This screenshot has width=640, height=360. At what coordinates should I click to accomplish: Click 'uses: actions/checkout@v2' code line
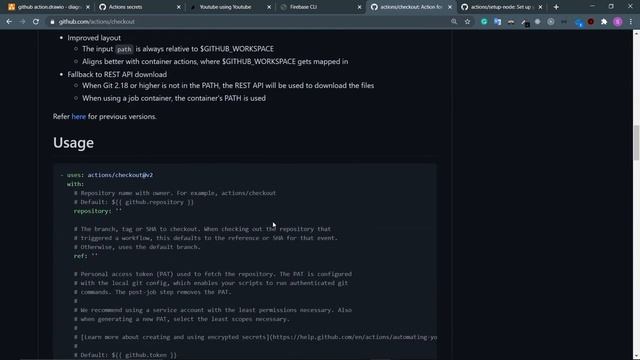[x=110, y=175]
